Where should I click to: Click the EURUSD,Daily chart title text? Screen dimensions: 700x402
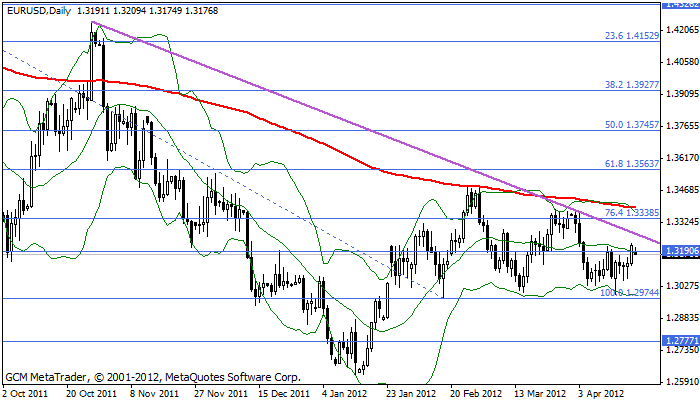coord(39,11)
